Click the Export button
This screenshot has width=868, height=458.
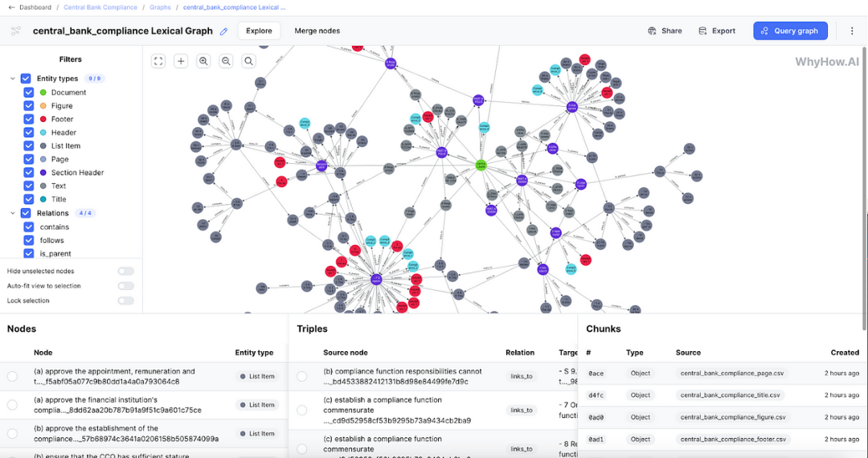coord(717,31)
